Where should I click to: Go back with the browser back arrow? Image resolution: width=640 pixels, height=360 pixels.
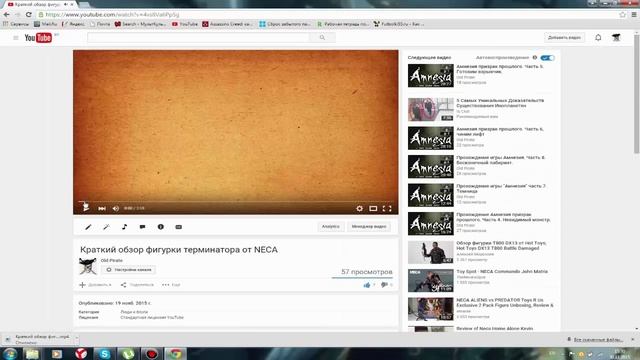pyautogui.click(x=7, y=14)
